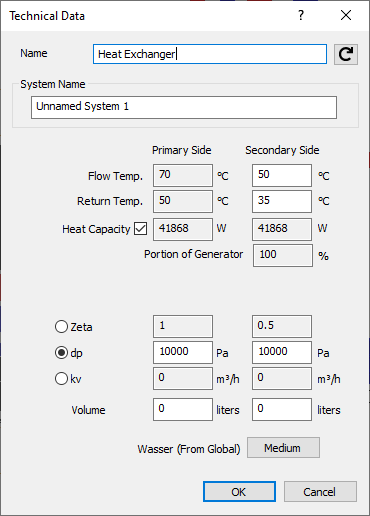
Task: Click the Cancel button
Action: click(x=320, y=491)
